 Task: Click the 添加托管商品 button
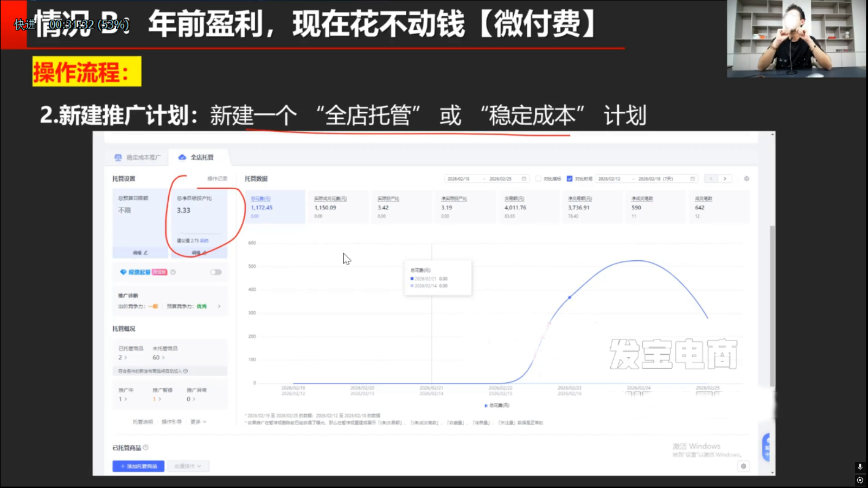coord(138,466)
